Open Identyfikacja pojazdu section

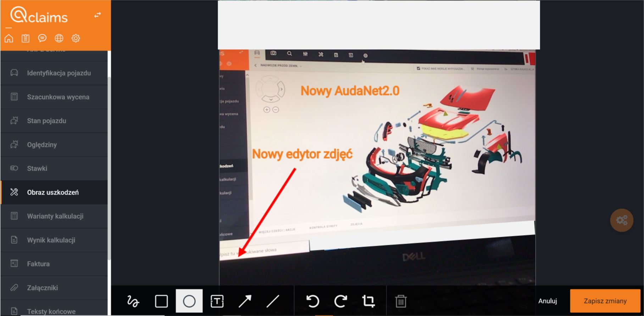pyautogui.click(x=54, y=73)
